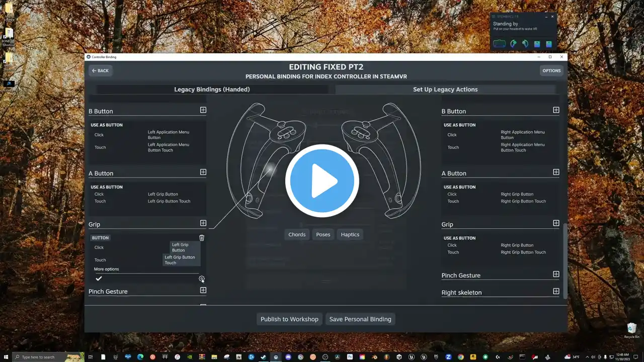Click the video play overlay button
Screen dimensions: 644x362
coord(322,180)
